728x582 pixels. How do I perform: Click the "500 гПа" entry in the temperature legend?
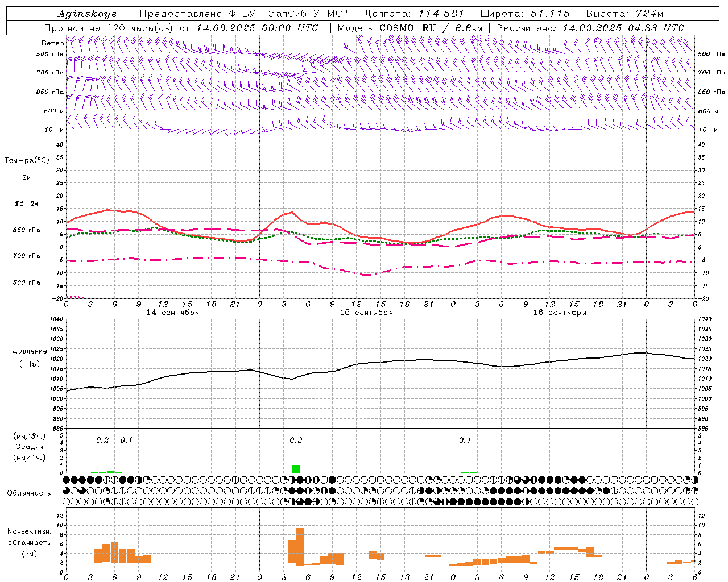pyautogui.click(x=27, y=282)
